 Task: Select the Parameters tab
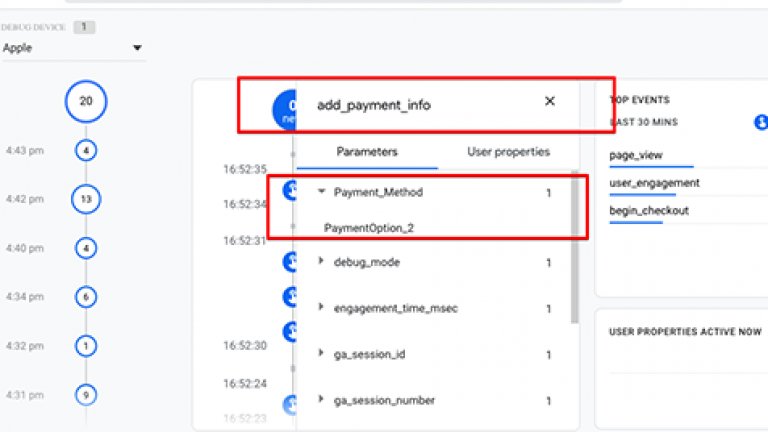367,152
